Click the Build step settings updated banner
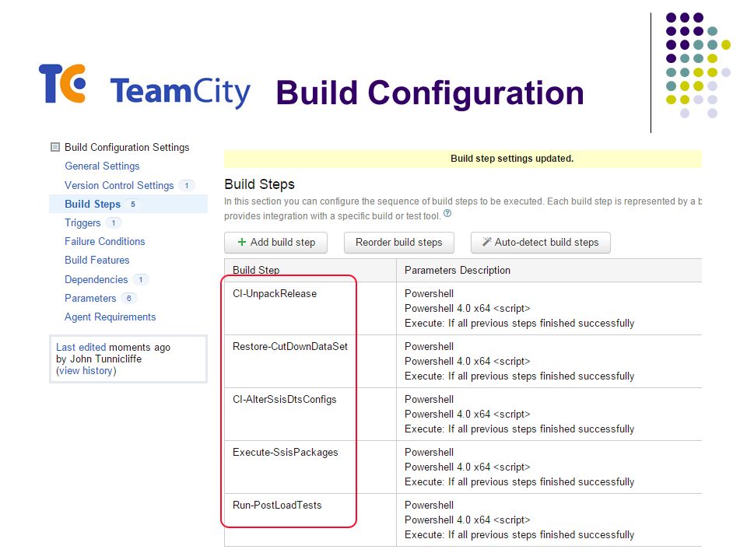The width and height of the screenshot is (747, 560). click(463, 159)
